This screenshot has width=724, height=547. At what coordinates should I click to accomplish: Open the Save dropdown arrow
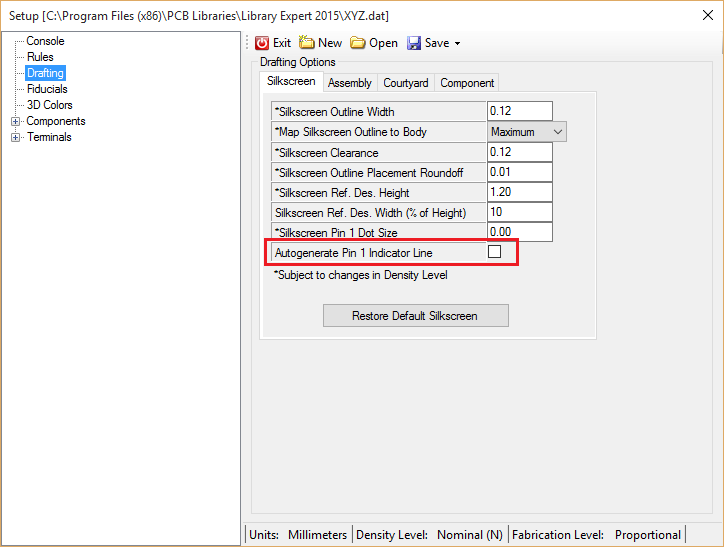point(457,44)
